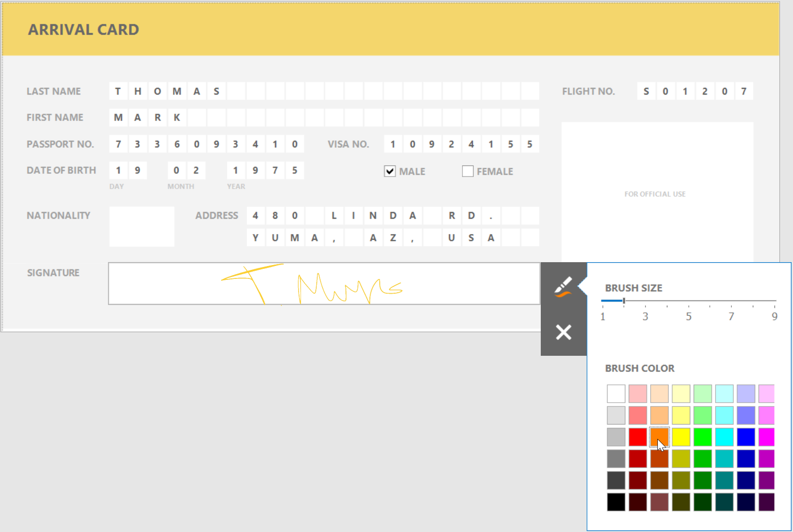Click the birth year cell containing 7
The width and height of the screenshot is (793, 532).
pos(275,170)
